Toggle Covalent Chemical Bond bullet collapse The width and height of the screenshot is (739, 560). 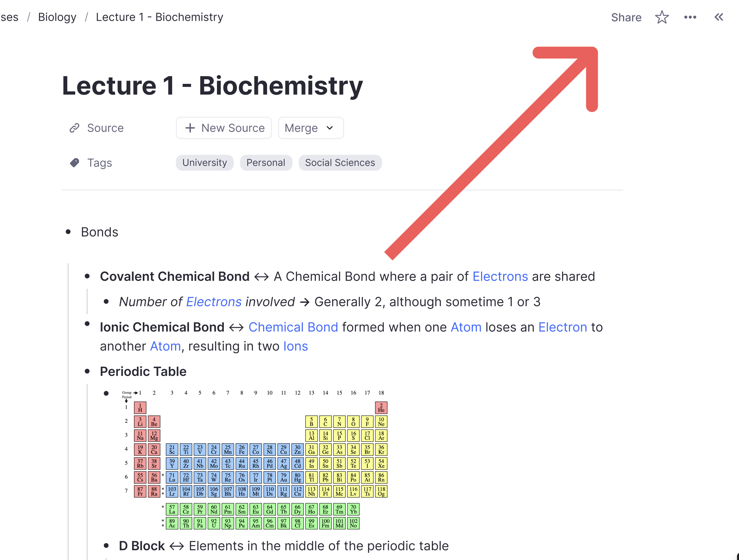point(87,276)
